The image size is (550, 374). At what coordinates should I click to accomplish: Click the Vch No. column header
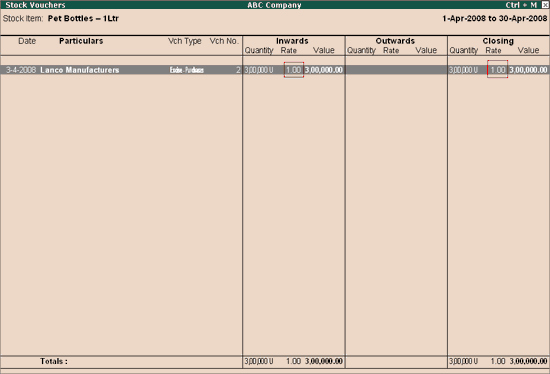[x=224, y=41]
